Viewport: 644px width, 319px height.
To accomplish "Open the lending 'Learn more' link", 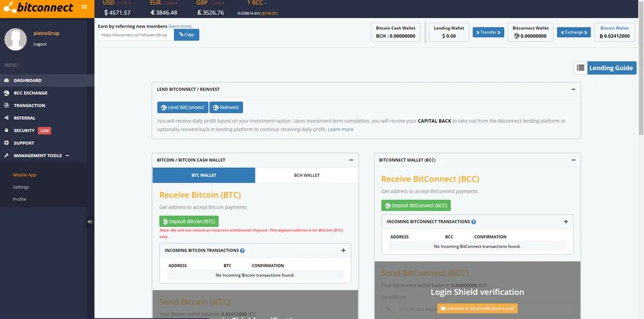I will click(x=341, y=129).
